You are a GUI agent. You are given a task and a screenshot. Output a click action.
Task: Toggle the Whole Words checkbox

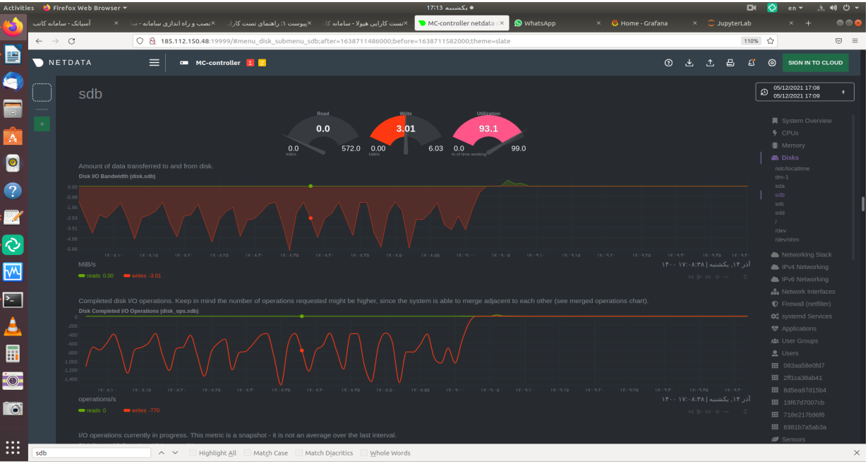pyautogui.click(x=364, y=453)
